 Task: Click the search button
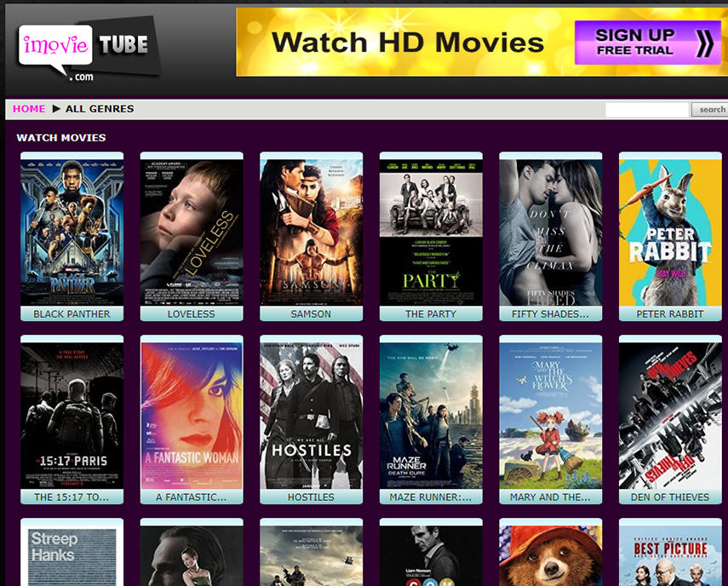711,110
